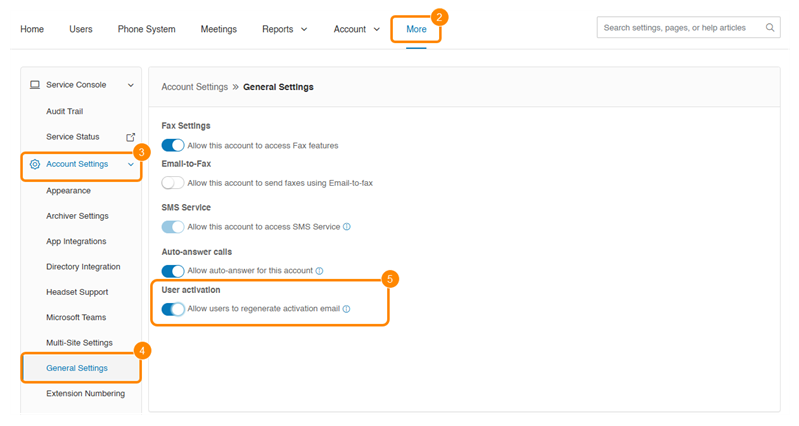
Task: Click the General Settings breadcrumb text
Action: [x=278, y=87]
